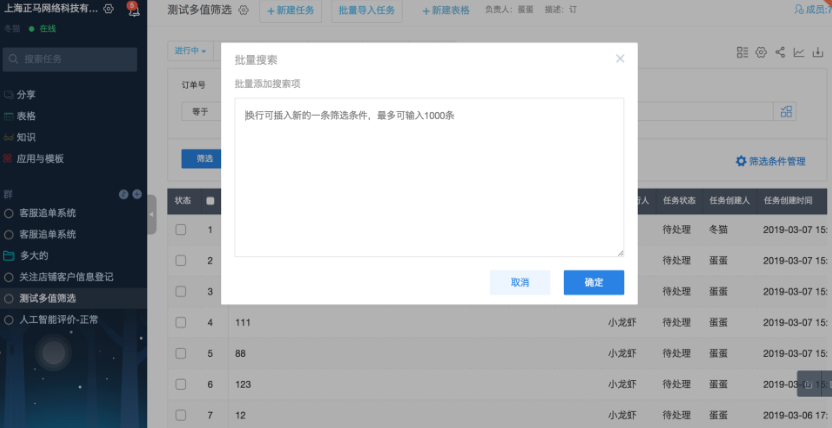Click the plus icon in group section

136,194
